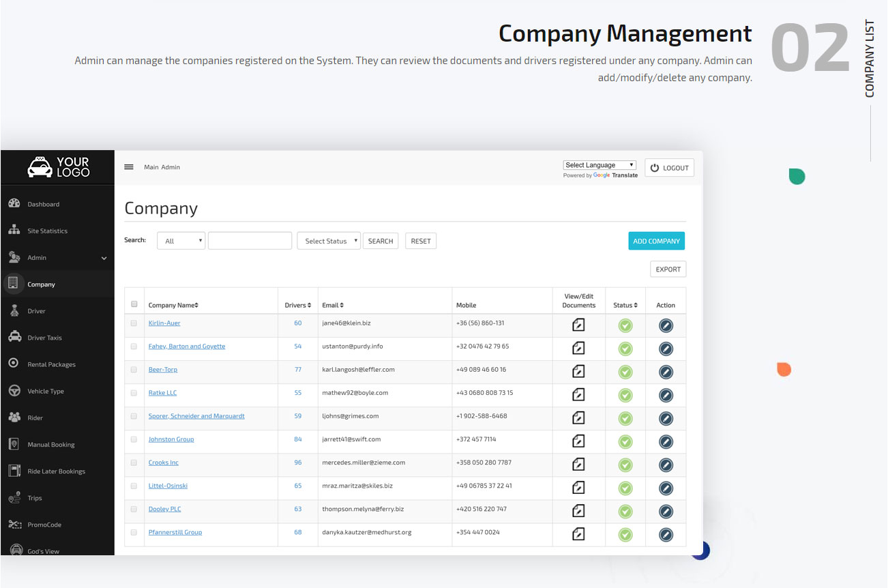The image size is (888, 588).
Task: Open the Dooley PLC company link
Action: click(x=164, y=508)
